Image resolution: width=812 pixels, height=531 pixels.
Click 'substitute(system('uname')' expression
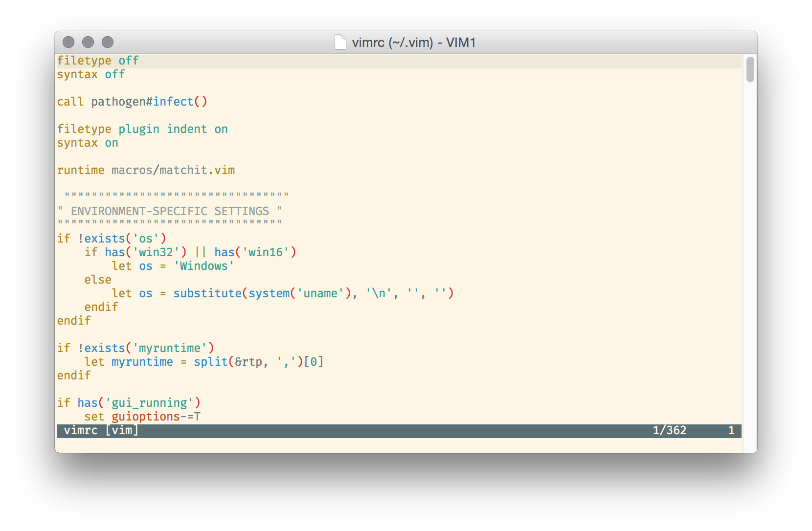pyautogui.click(x=262, y=293)
